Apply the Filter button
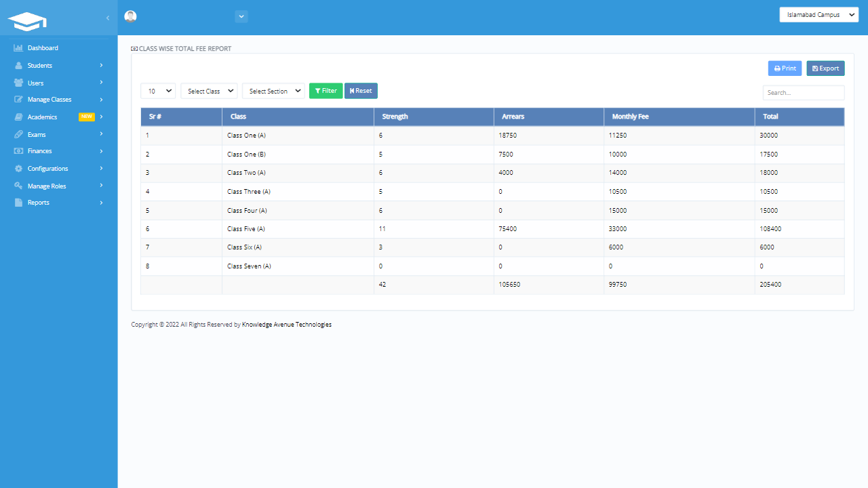Screen dimensions: 868x488 [325, 90]
